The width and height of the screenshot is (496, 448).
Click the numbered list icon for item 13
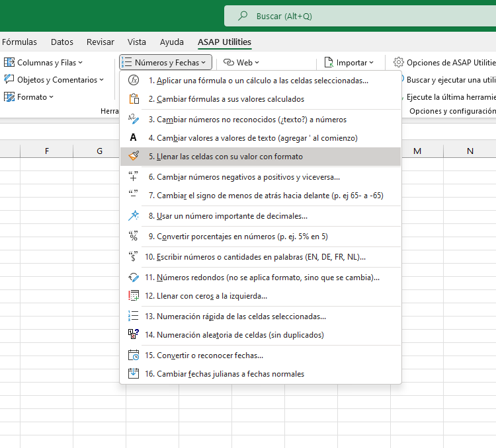pos(134,316)
